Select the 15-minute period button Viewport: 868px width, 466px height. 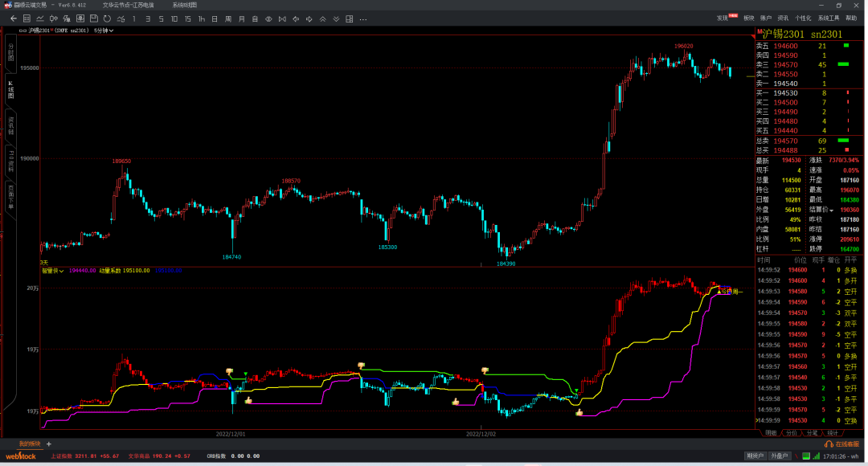pyautogui.click(x=187, y=18)
